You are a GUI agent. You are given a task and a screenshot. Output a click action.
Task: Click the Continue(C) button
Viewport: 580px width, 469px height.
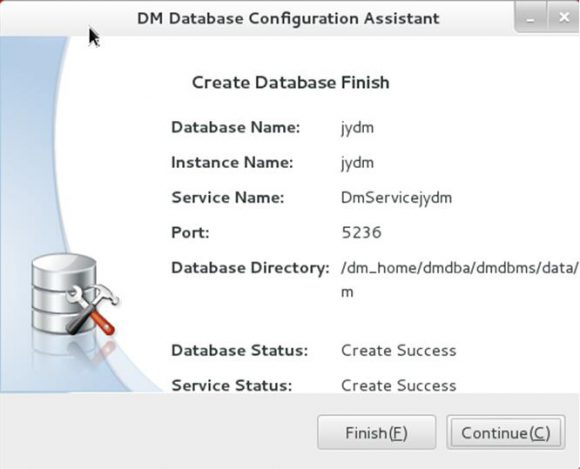coord(506,432)
